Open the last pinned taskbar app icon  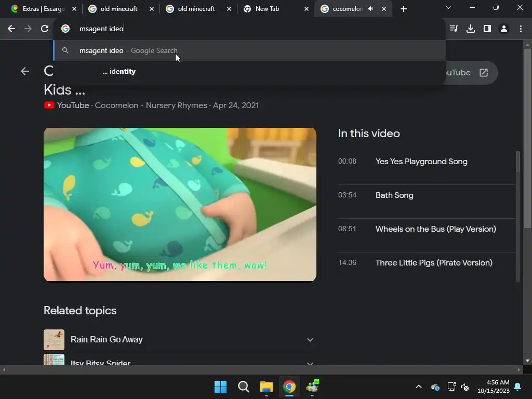tap(312, 387)
